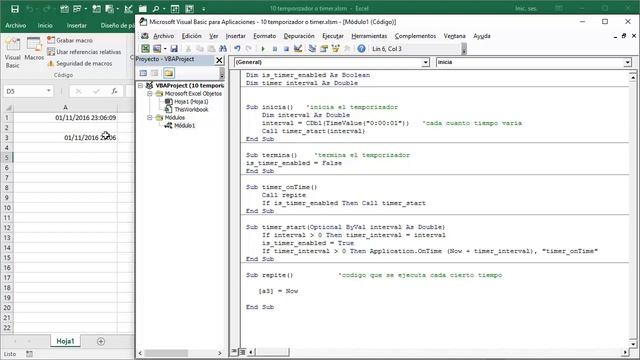Open the Excel Archivo ribbon tab

16,25
